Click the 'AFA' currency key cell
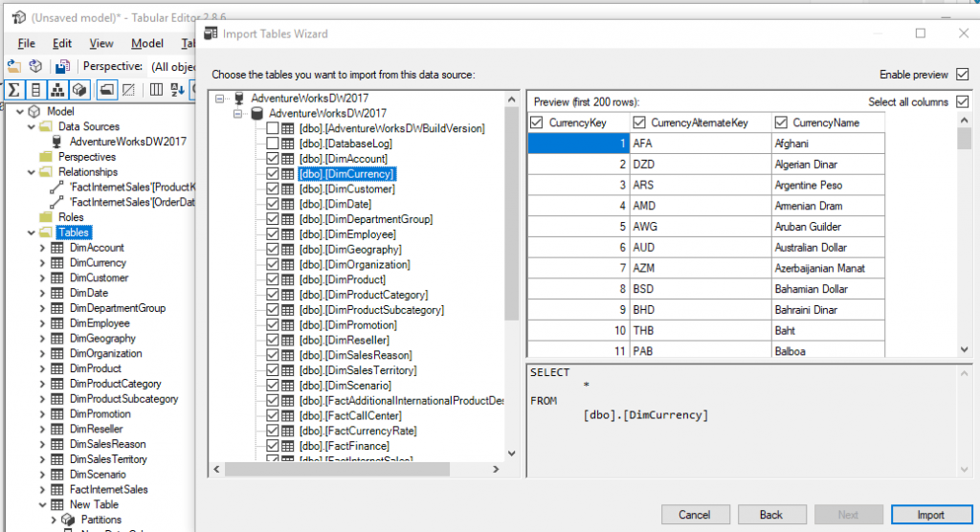The image size is (980, 532). coord(701,144)
